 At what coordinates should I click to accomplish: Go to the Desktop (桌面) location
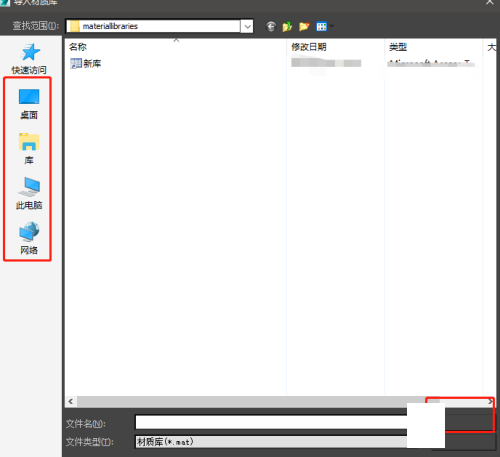pyautogui.click(x=29, y=104)
